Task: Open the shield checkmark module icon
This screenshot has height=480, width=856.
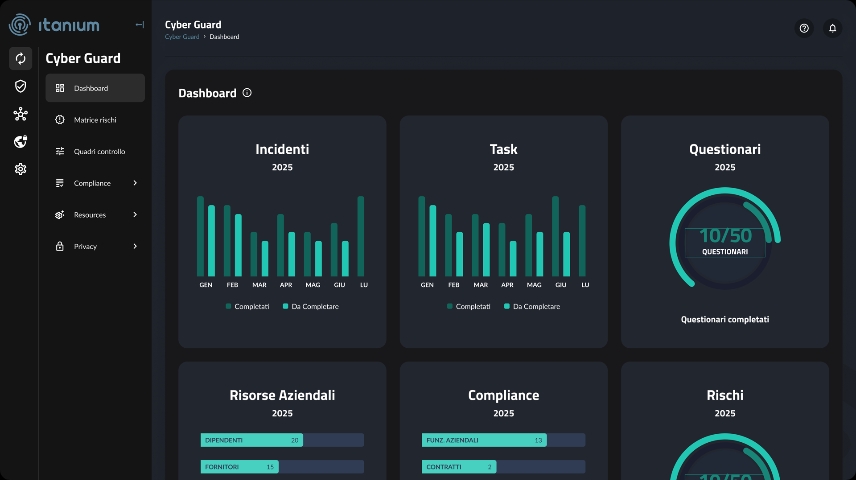Action: coord(20,86)
